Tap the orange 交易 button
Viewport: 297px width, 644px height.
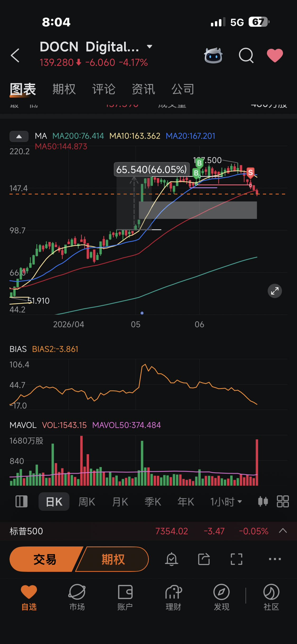45,559
